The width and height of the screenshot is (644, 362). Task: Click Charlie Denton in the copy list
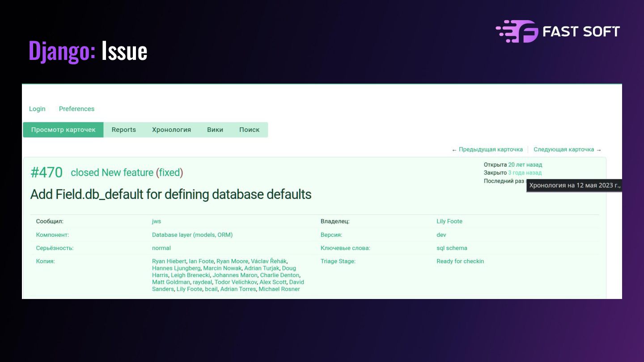280,275
